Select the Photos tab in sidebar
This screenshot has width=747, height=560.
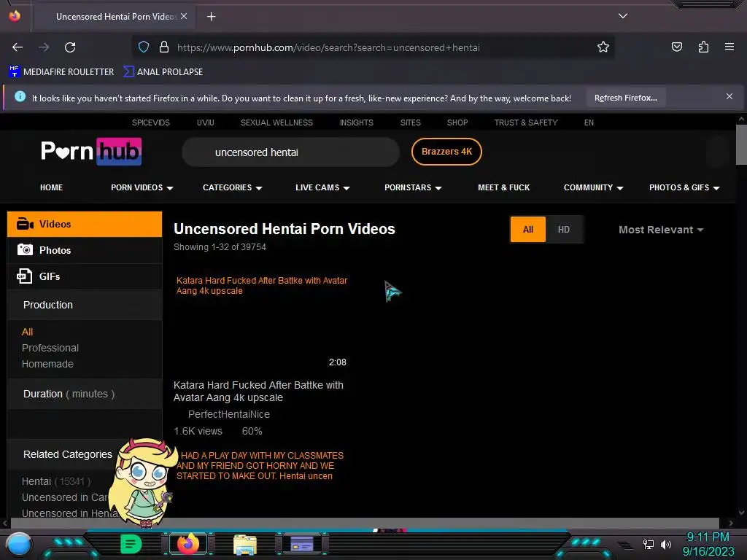click(x=85, y=250)
